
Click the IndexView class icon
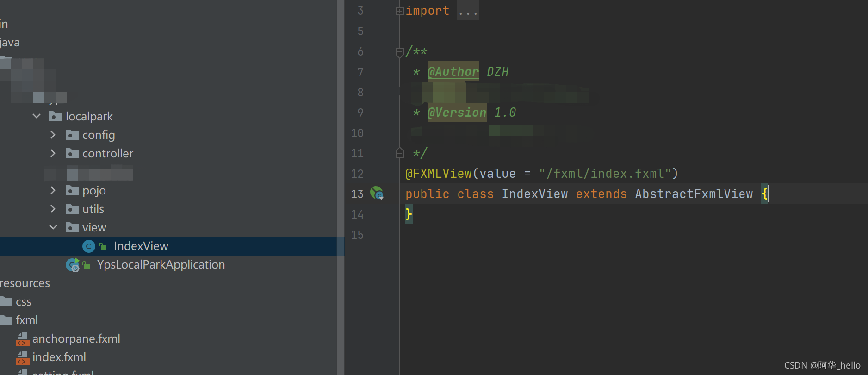[88, 246]
